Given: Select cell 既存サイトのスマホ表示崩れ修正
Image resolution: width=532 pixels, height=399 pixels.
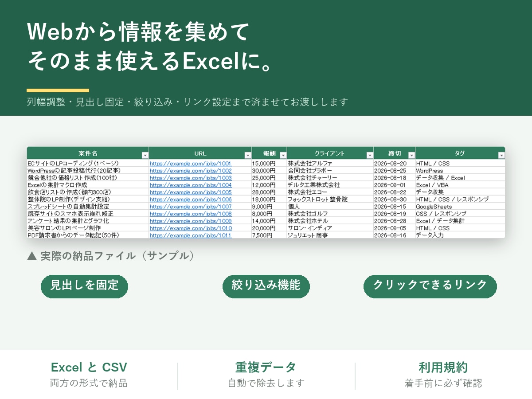Looking at the screenshot, I should pos(88,214).
